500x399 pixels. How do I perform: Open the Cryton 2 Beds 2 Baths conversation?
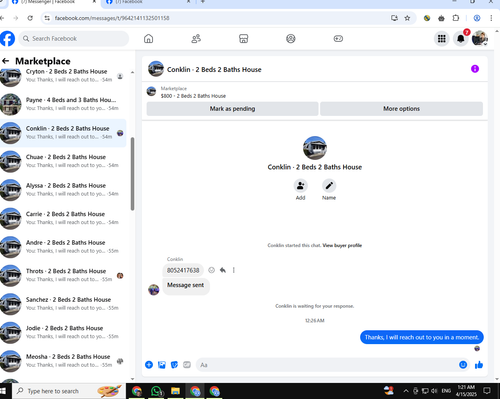63,76
